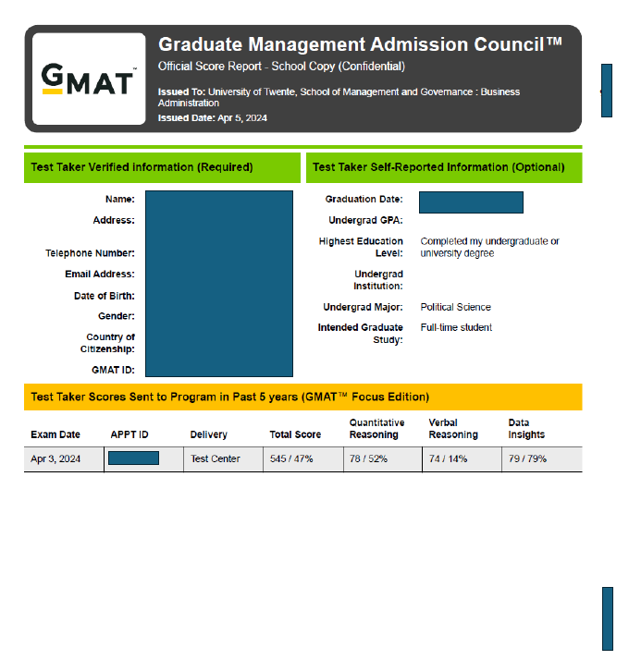The height and width of the screenshot is (672, 629).
Task: Click the GMAT logo
Action: pos(89,79)
